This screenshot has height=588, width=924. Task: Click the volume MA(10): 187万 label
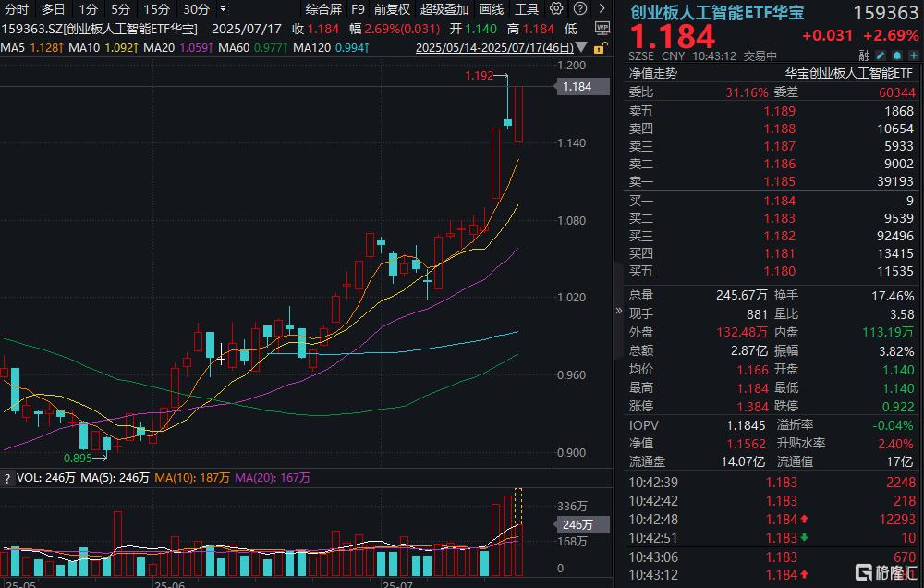pos(192,478)
